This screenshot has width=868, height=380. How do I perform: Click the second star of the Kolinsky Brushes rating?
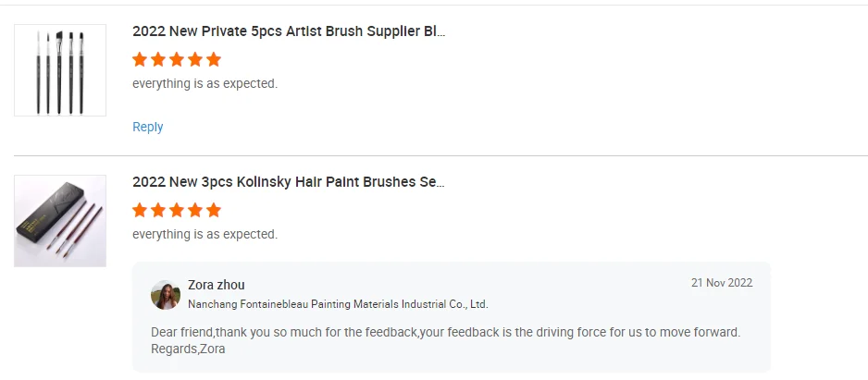coord(158,210)
